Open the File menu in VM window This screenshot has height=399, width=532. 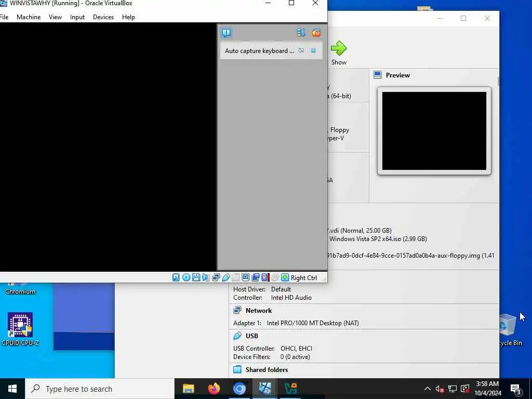pos(4,17)
